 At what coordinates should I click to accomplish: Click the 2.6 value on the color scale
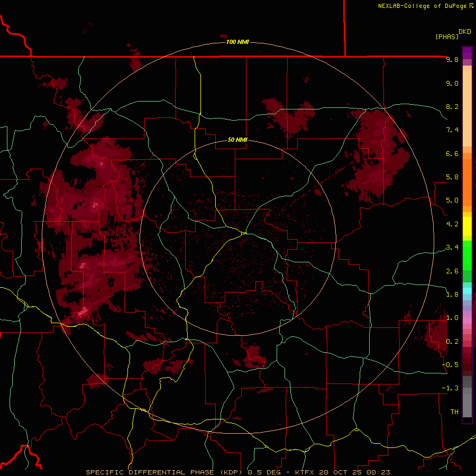(x=452, y=271)
